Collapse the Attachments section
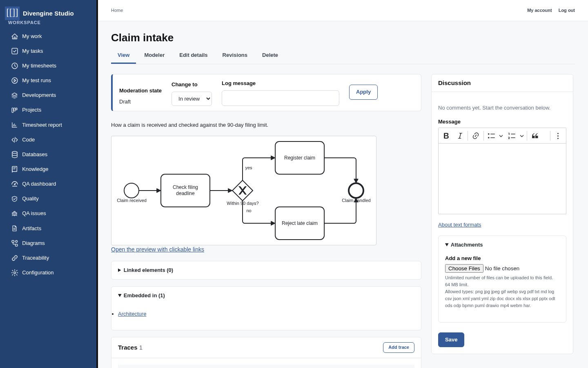The image size is (588, 368). click(x=464, y=245)
